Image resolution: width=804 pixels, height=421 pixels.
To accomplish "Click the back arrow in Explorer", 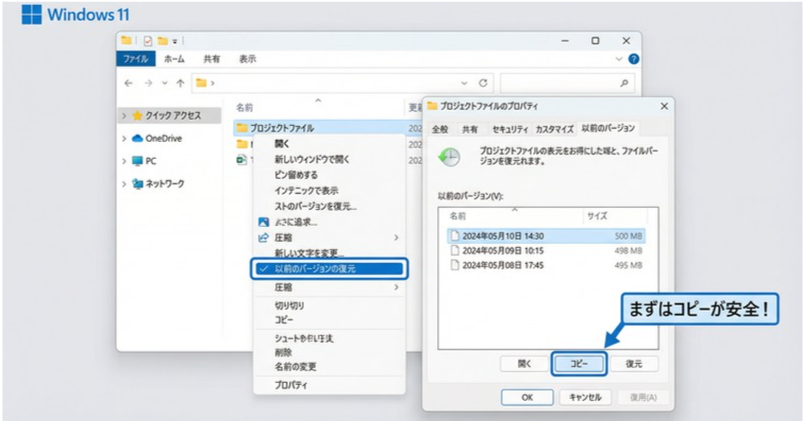I will point(129,83).
